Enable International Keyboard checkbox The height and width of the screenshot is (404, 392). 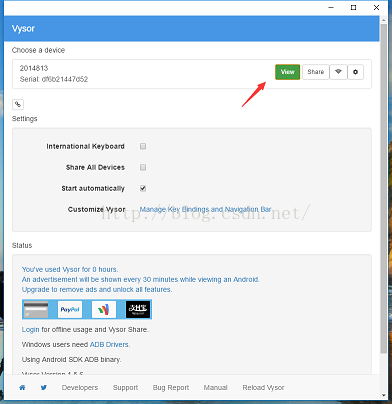point(143,146)
